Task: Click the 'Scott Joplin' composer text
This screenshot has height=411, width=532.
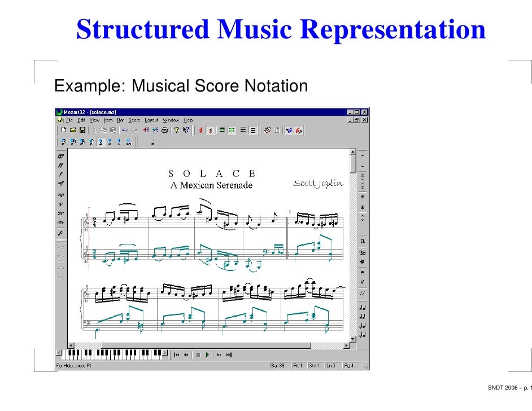Action: point(318,183)
